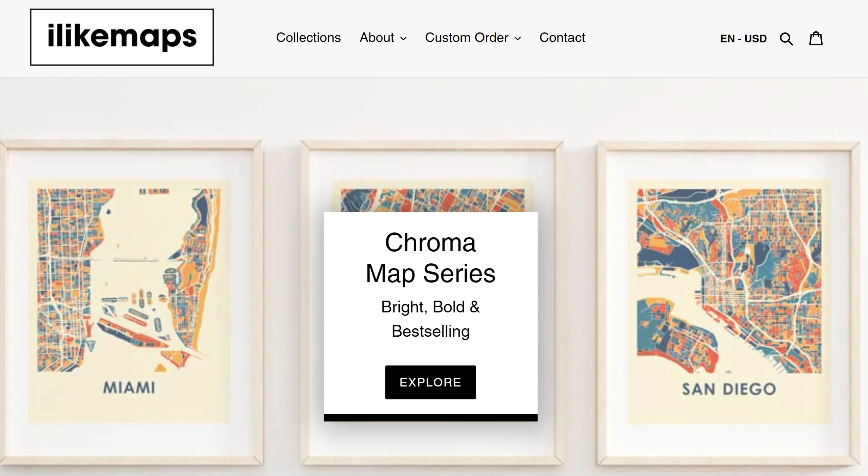The image size is (868, 476).
Task: Open the About menu
Action: click(377, 37)
